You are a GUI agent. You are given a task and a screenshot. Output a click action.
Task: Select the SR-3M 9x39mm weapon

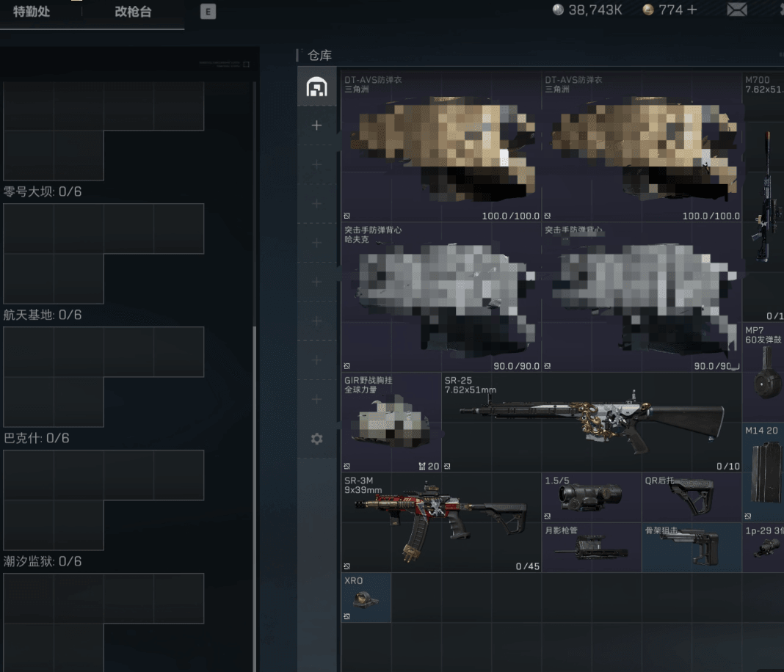(440, 522)
